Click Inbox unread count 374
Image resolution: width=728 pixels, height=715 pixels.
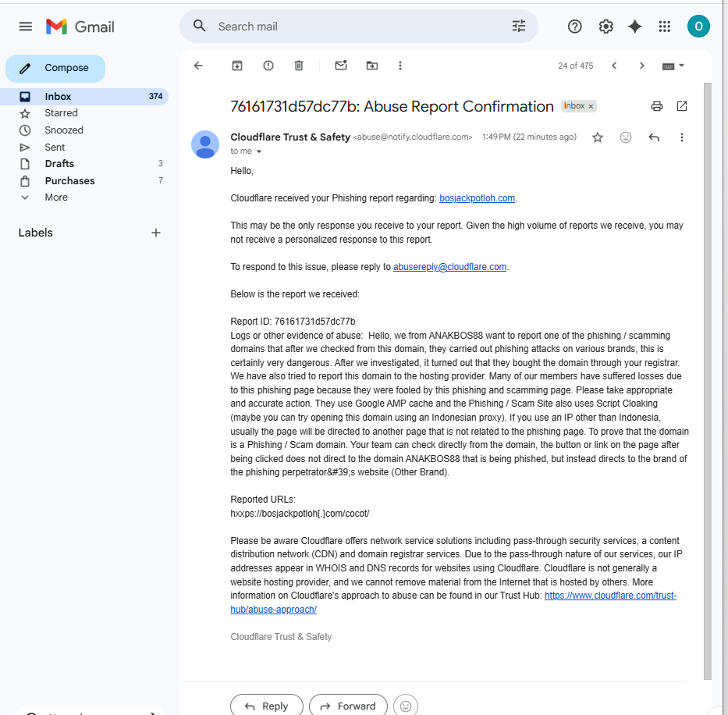pos(155,97)
